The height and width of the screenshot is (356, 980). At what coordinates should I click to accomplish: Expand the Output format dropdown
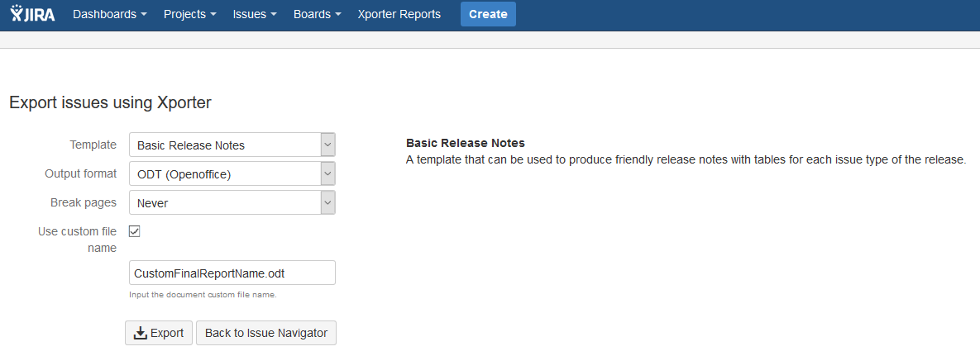pos(232,173)
